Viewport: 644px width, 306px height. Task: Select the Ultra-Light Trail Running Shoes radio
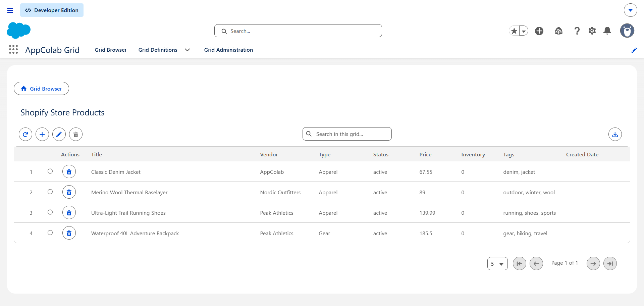[x=50, y=212]
